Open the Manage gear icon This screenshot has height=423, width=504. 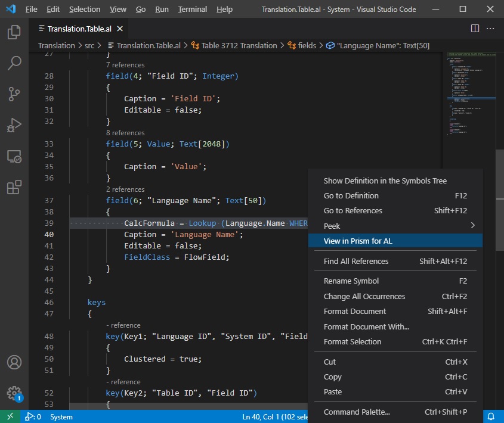(x=14, y=393)
